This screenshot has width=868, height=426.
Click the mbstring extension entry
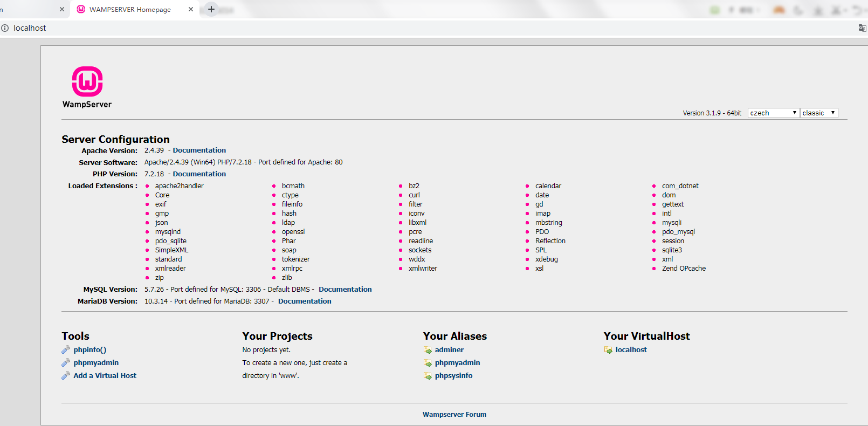pyautogui.click(x=549, y=223)
